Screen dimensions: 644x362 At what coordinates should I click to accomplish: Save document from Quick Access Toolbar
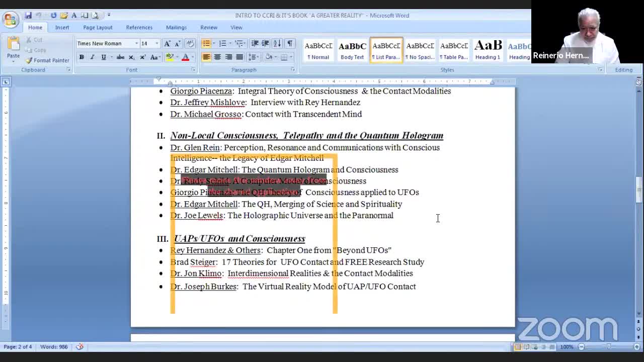coord(28,15)
